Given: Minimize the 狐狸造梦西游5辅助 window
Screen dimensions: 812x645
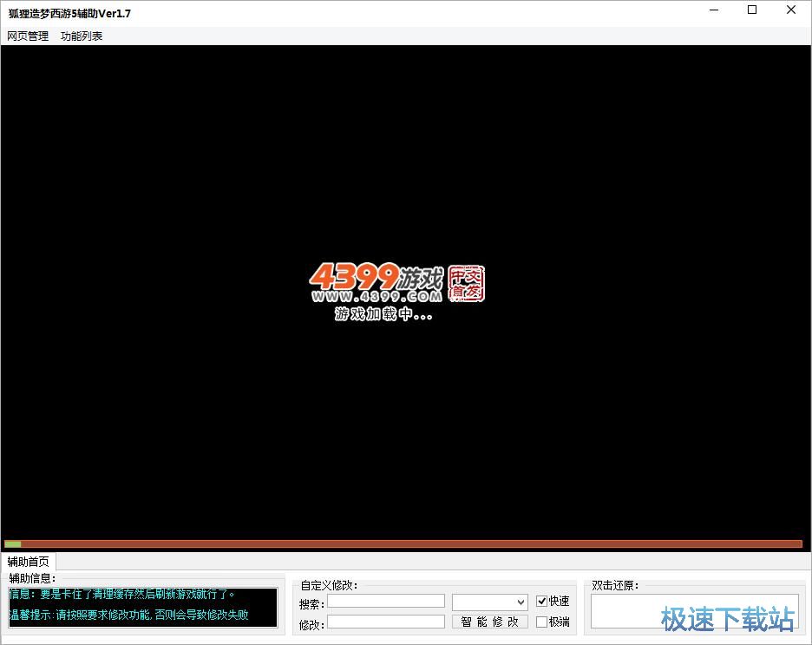Looking at the screenshot, I should click(x=713, y=10).
